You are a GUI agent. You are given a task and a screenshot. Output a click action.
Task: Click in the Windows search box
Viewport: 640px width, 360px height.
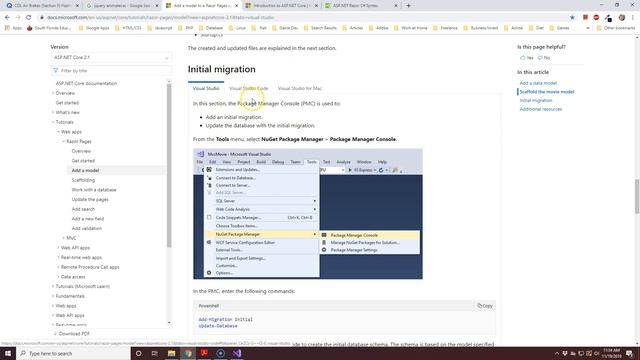73,353
